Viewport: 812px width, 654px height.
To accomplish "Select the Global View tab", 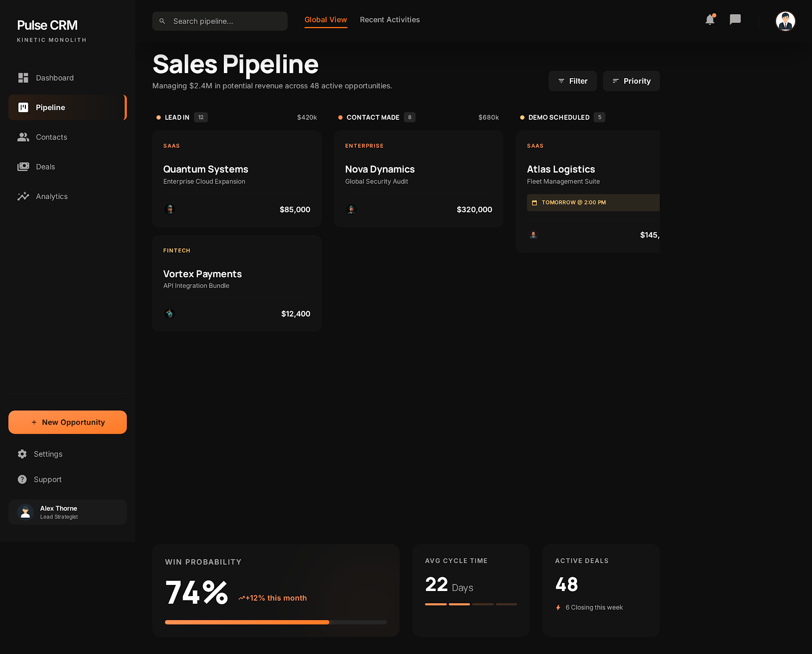I will (325, 19).
